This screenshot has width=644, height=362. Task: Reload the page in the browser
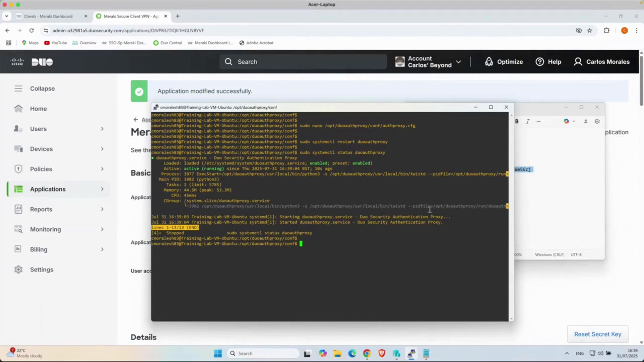(32, 31)
